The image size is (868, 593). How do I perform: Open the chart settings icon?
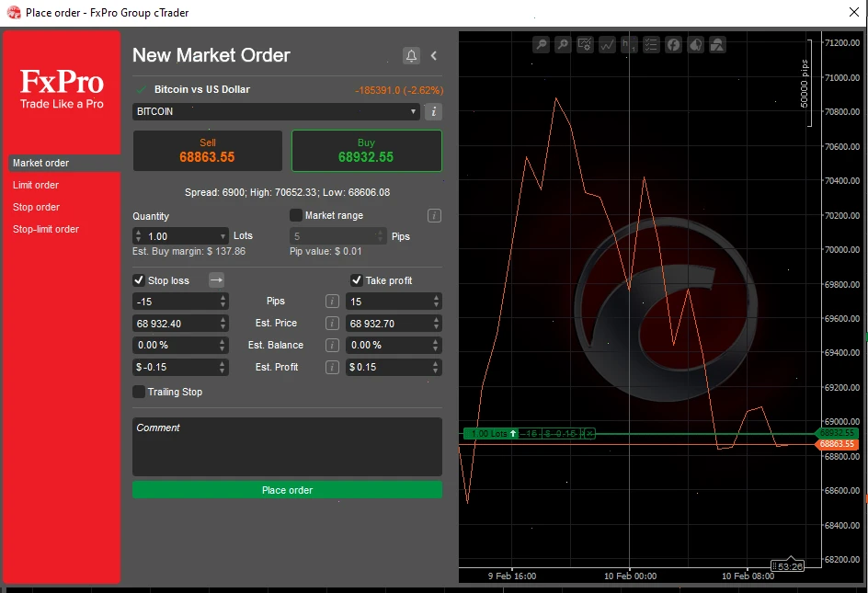point(586,43)
